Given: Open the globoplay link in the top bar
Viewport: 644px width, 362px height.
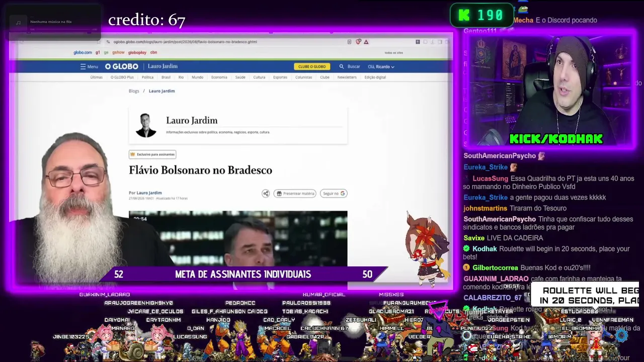Looking at the screenshot, I should pos(137,52).
